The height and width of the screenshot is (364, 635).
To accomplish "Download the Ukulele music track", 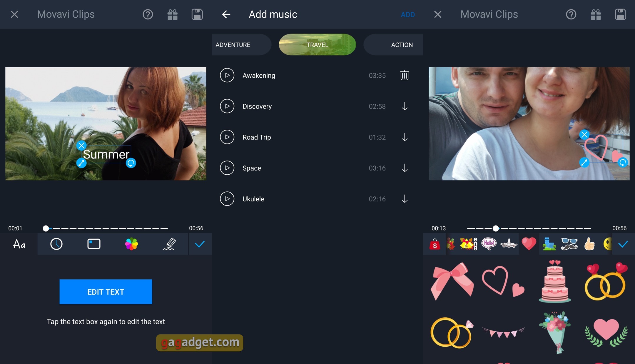I will [x=404, y=198].
